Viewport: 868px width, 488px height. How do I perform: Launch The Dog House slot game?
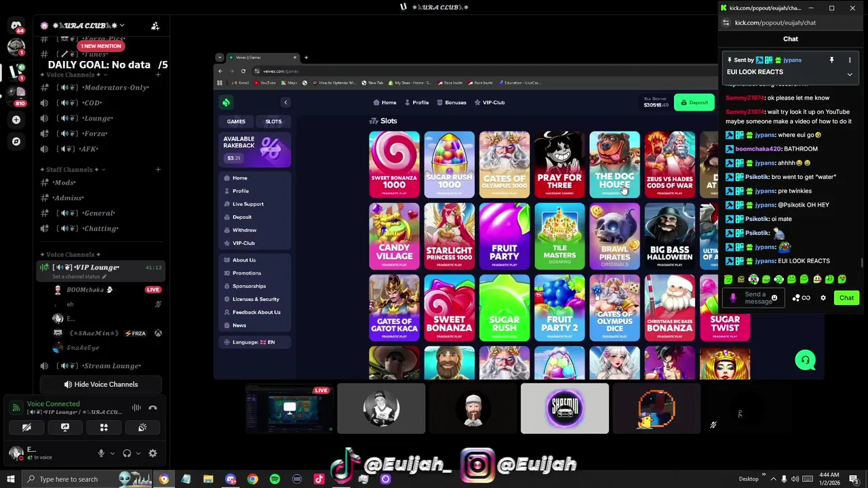pos(614,164)
